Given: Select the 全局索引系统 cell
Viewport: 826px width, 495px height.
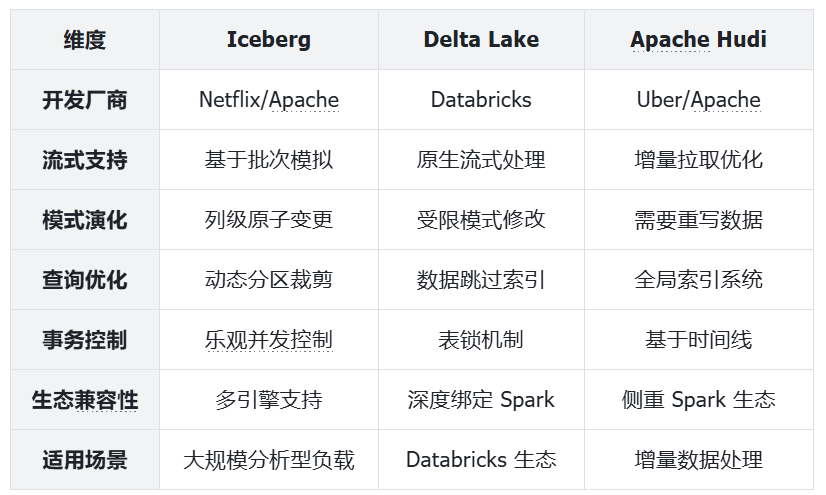Looking at the screenshot, I should [x=698, y=280].
